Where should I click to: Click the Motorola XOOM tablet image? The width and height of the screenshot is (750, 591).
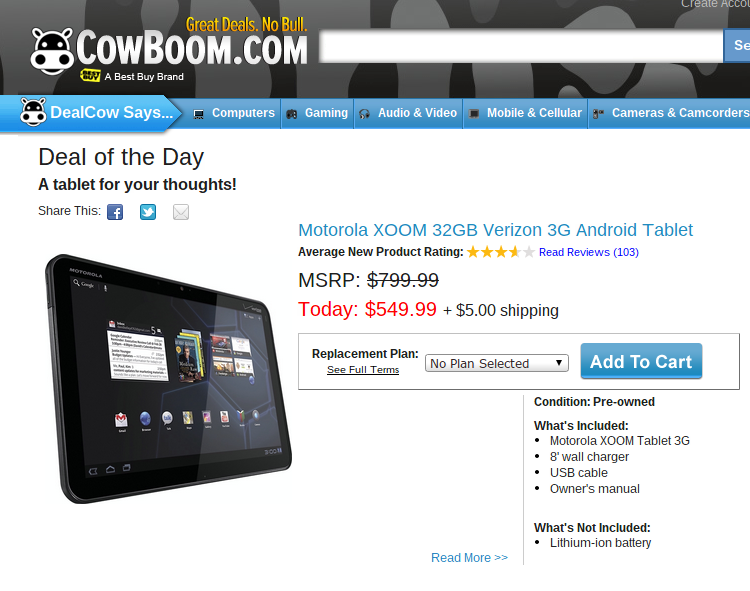tap(168, 378)
